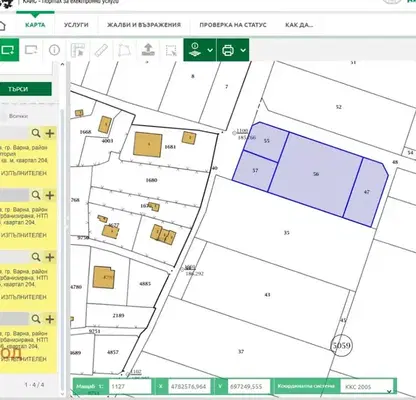416x400 pixels.
Task: Activate the info (i) identify tool
Action: tap(54, 50)
